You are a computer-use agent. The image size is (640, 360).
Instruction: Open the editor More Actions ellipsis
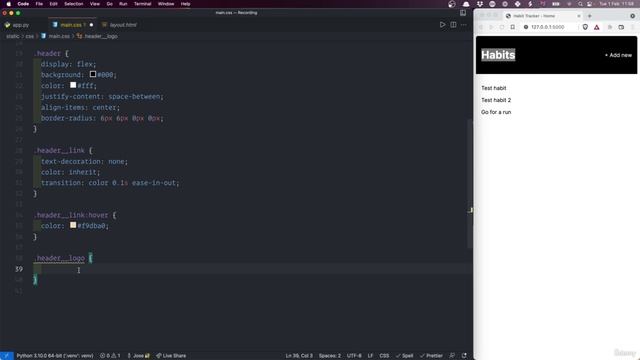(464, 25)
